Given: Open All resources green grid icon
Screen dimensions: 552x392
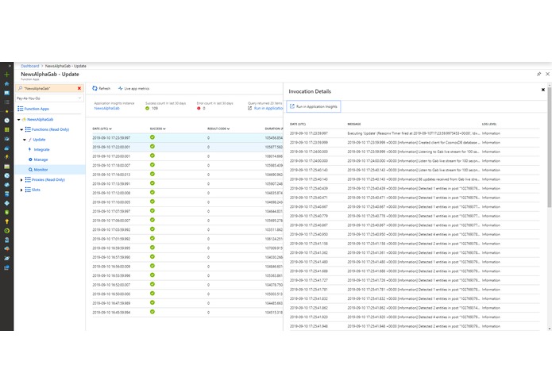Looking at the screenshot, I should pos(6,129).
